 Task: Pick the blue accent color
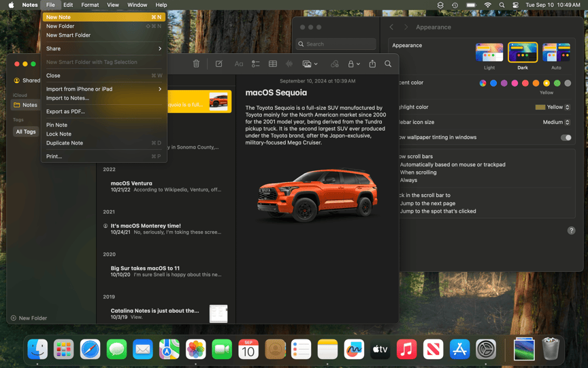tap(493, 83)
